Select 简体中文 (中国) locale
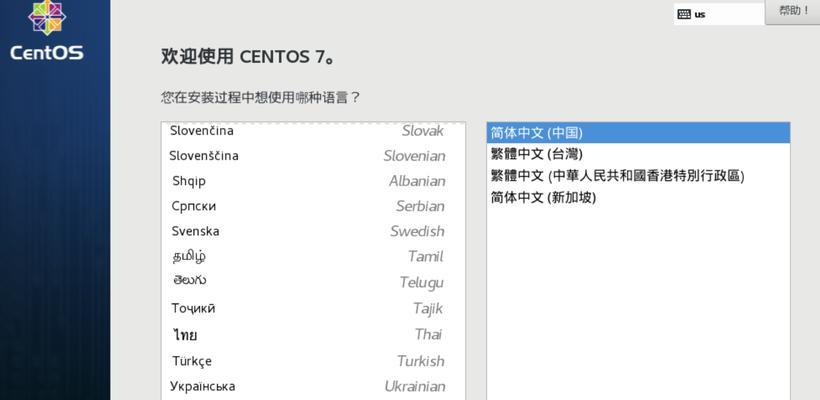This screenshot has width=820, height=400. pos(638,133)
